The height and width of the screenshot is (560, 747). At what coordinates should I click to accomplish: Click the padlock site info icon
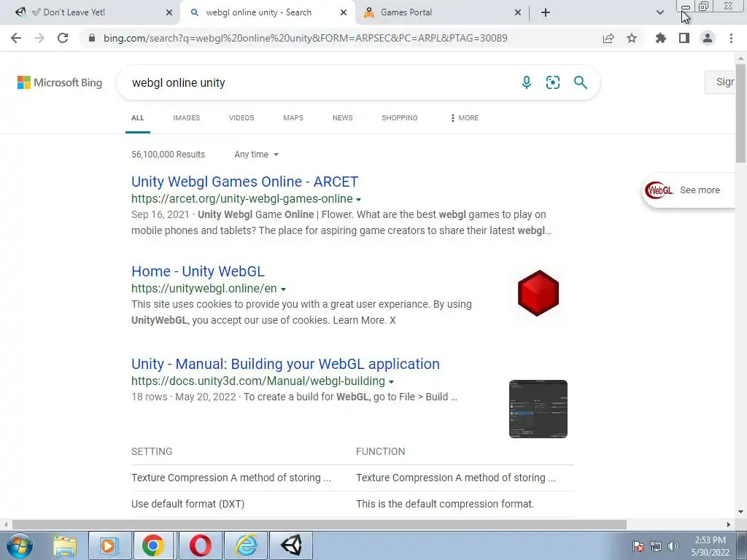pos(91,38)
